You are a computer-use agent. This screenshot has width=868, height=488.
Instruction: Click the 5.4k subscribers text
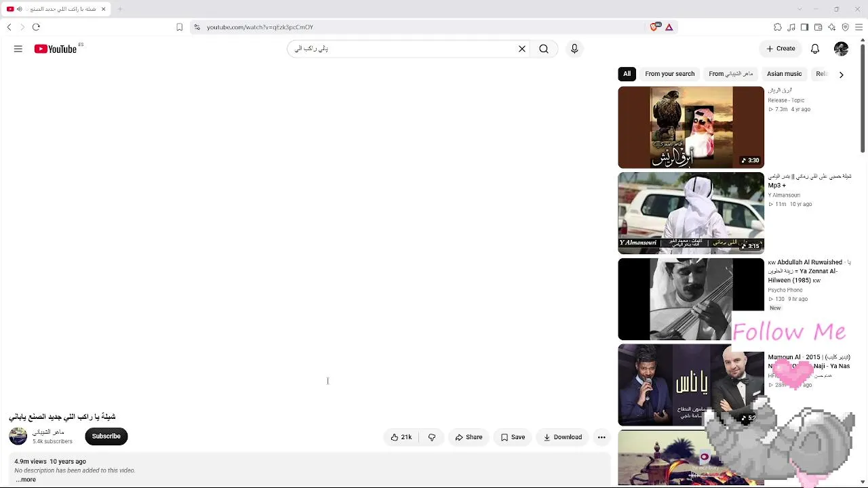[52, 441]
